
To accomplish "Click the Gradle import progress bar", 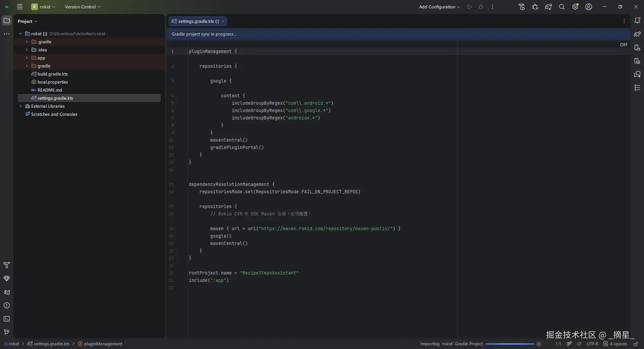I will point(509,344).
